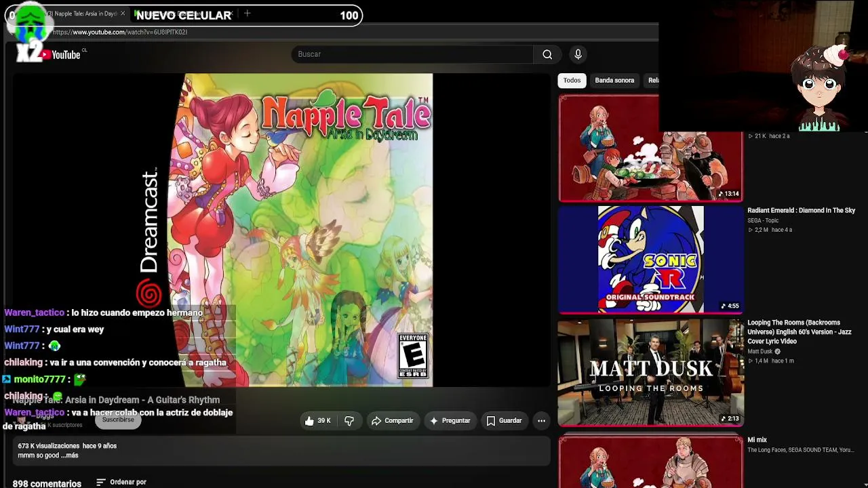The width and height of the screenshot is (868, 488).
Task: Dislike the video with thumbs-down icon
Action: pos(349,421)
